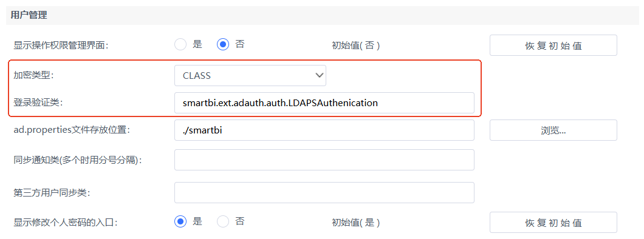The height and width of the screenshot is (239, 644).
Task: Select 是 for 显示修改个人密码的入口
Action: pyautogui.click(x=180, y=222)
